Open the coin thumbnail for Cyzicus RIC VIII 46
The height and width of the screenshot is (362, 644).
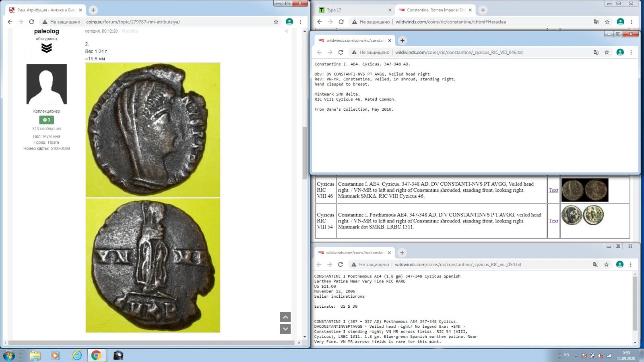(x=585, y=190)
